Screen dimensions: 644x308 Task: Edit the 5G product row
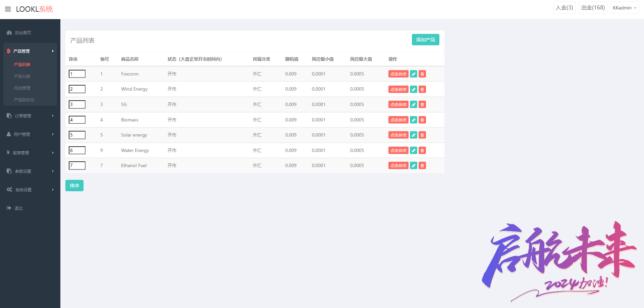click(x=414, y=105)
